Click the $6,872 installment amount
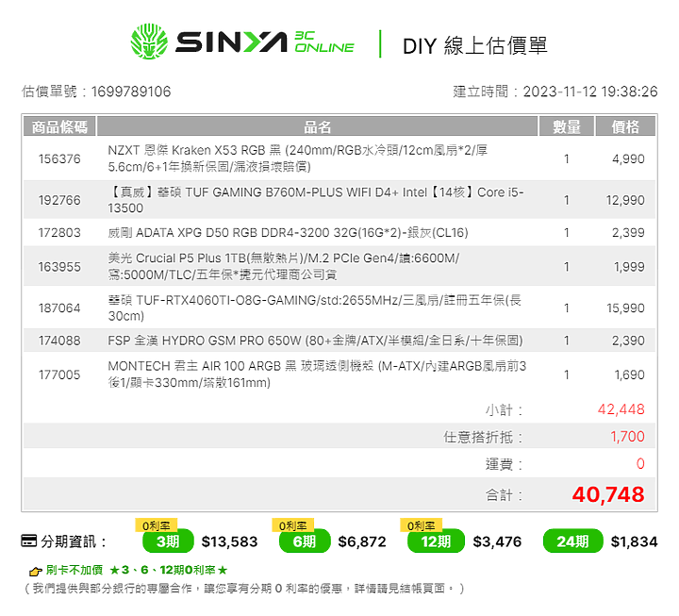This screenshot has width=679, height=616. coord(362,541)
